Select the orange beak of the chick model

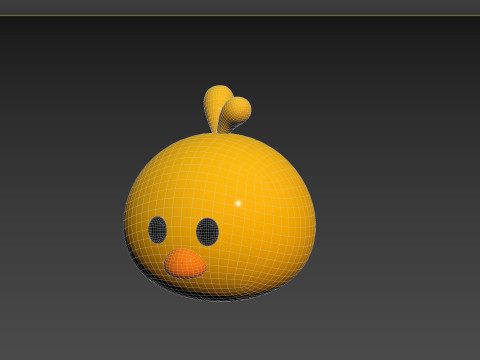(185, 263)
